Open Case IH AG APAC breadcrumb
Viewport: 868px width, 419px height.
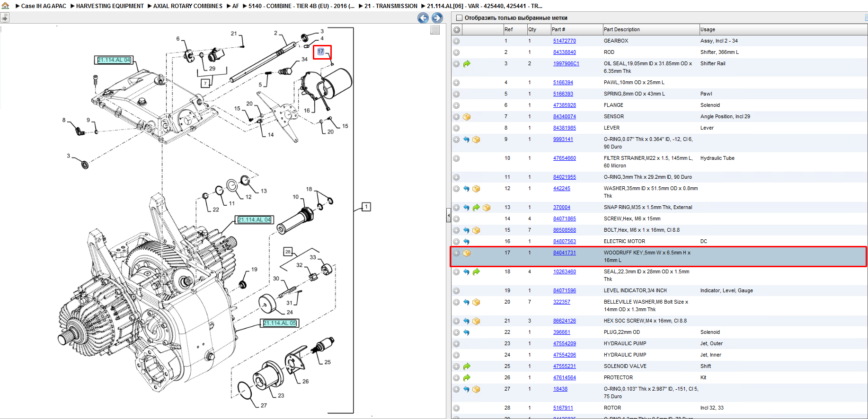[x=44, y=6]
